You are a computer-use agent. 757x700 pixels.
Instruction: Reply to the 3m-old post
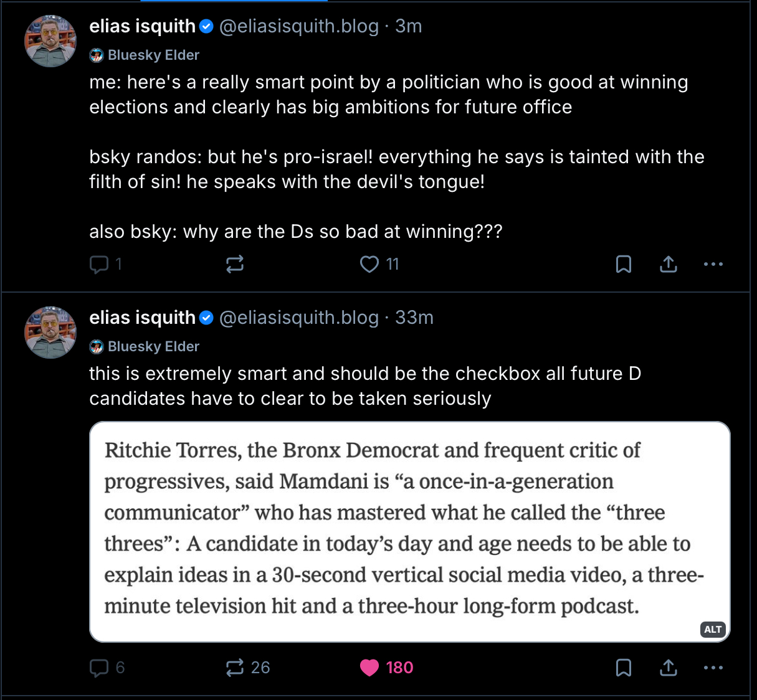click(x=100, y=265)
